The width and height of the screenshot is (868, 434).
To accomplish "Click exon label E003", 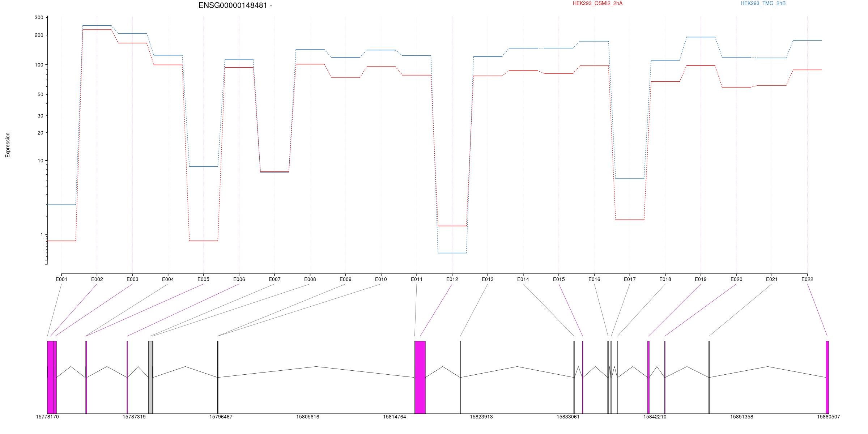I will coord(132,279).
